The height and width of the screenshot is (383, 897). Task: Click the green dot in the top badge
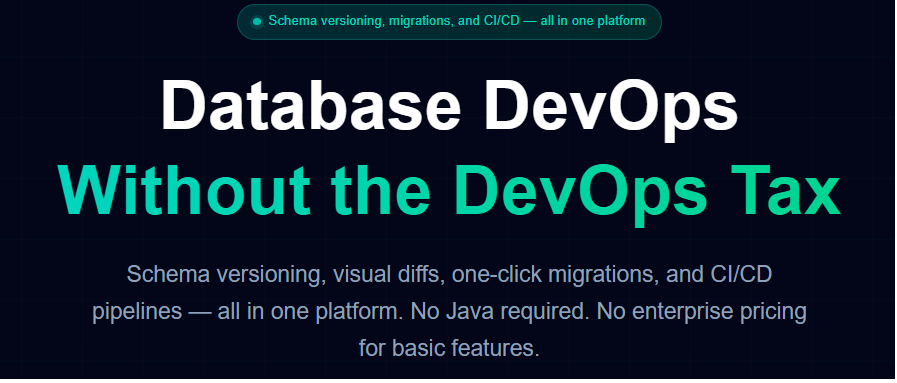pyautogui.click(x=257, y=22)
